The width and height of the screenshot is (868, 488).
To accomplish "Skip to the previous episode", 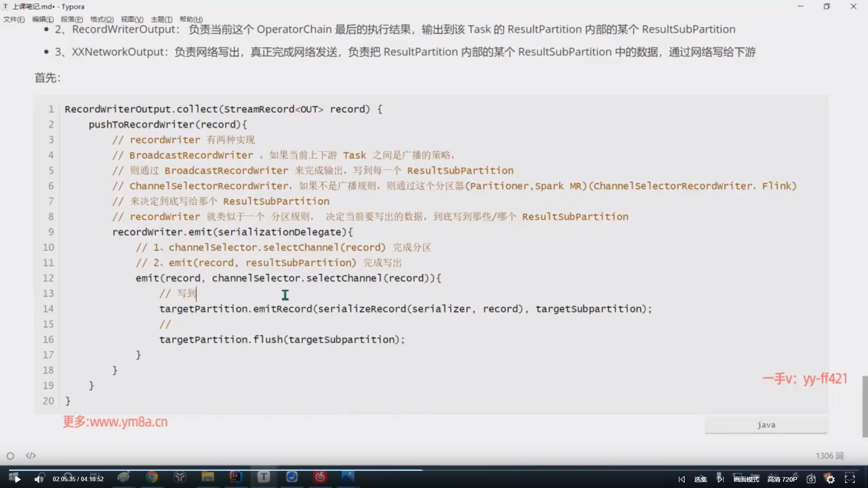I will (682, 479).
